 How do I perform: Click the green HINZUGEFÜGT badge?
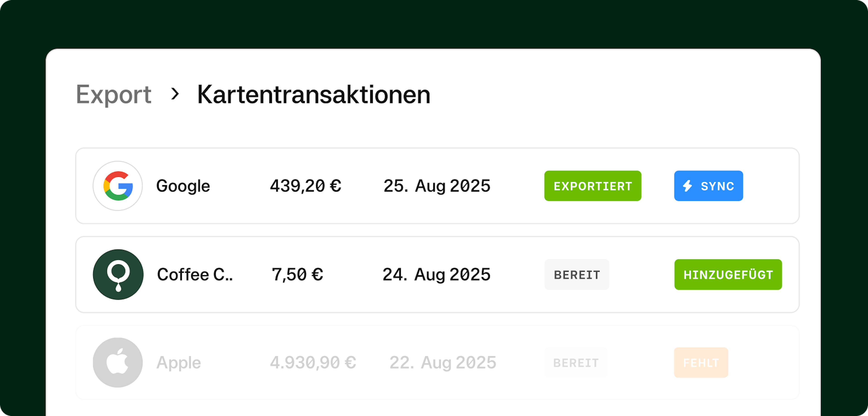pos(728,275)
